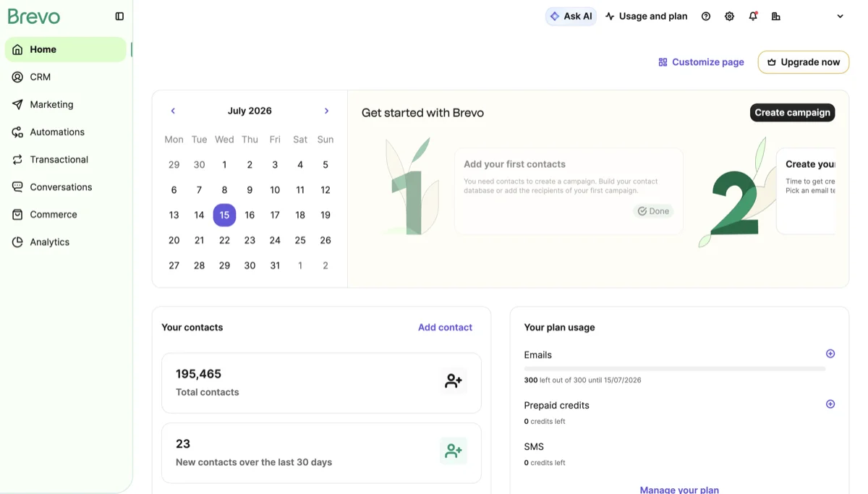Open the Automations menu item
Viewport: 868px width, 494px height.
pos(66,132)
